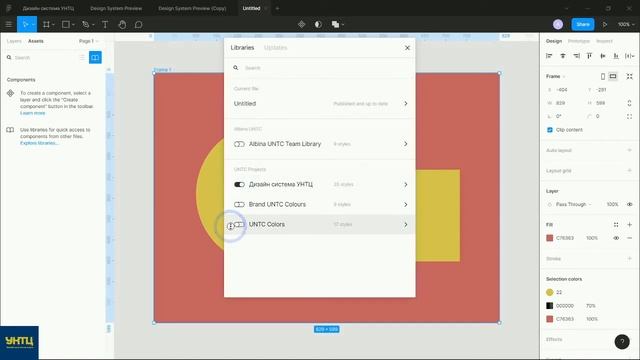Image resolution: width=640 pixels, height=360 pixels.
Task: Toggle the Brand UNTC Colours switch
Action: click(239, 204)
